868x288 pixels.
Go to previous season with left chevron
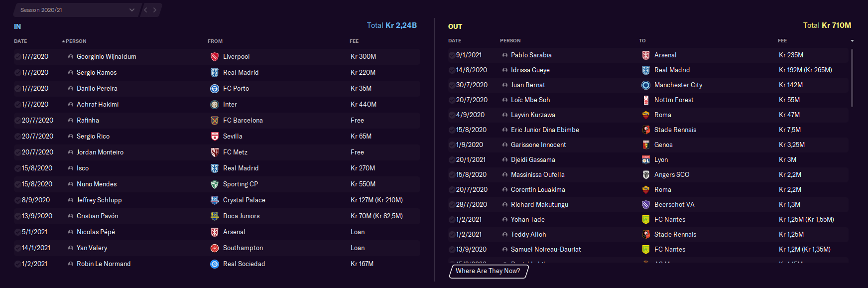tap(145, 10)
